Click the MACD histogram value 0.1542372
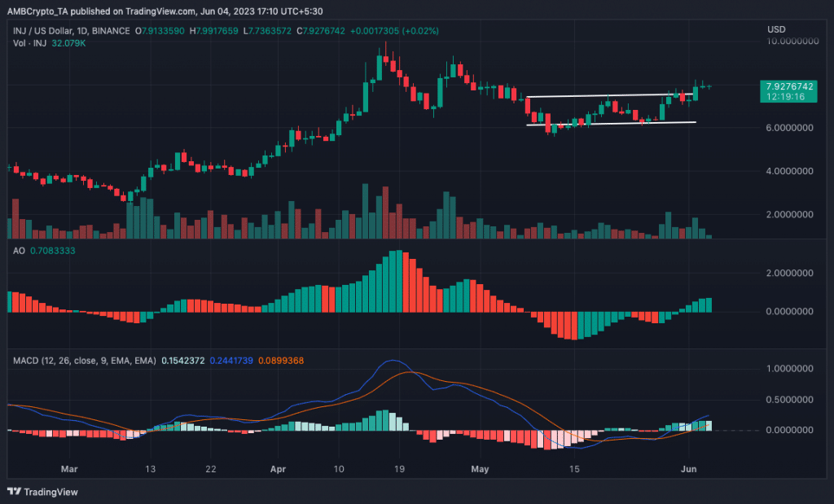 [x=183, y=361]
